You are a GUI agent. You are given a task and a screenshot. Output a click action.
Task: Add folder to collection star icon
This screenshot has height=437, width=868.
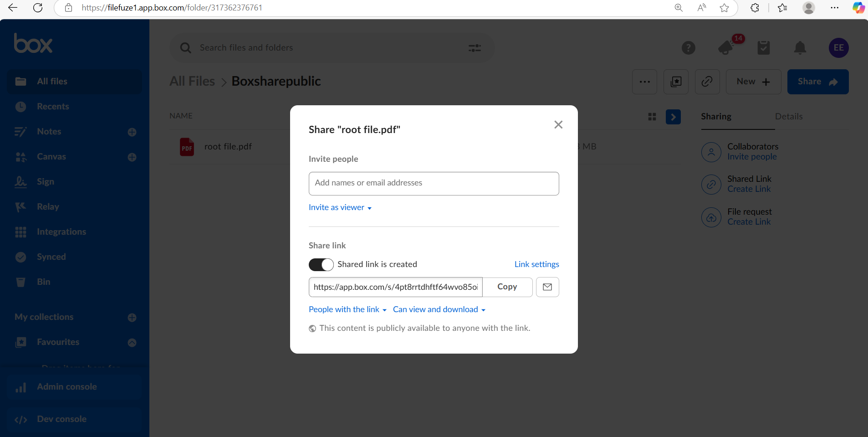point(676,82)
